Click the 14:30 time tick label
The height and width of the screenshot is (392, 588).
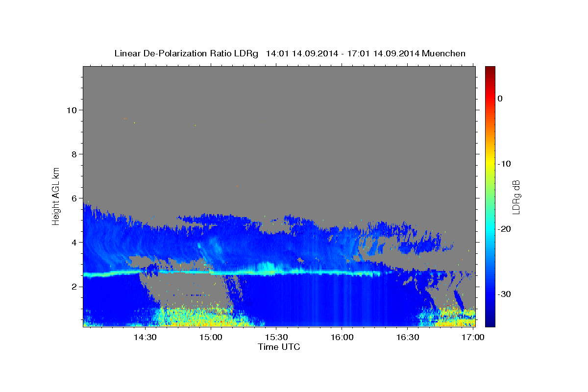tap(145, 338)
